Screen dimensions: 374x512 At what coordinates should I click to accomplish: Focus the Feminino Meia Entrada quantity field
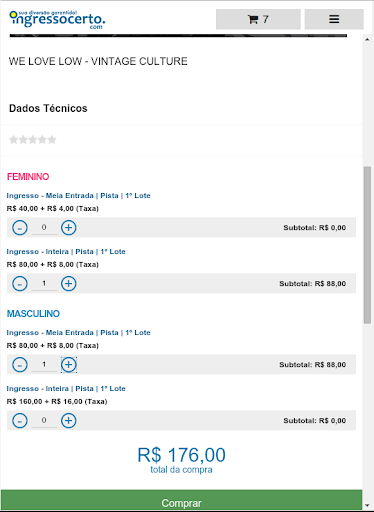click(44, 228)
